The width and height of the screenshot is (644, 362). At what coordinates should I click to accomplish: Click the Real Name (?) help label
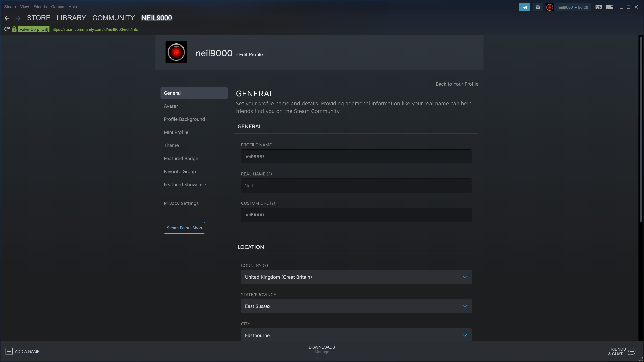click(x=256, y=174)
